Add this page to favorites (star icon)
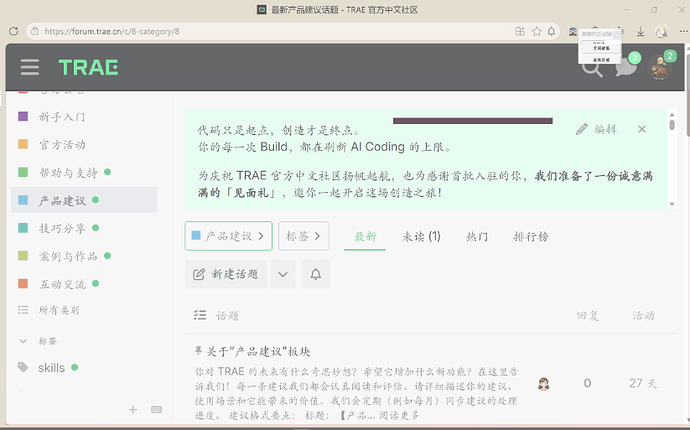Viewport: 690px width, 430px height. pos(536,31)
